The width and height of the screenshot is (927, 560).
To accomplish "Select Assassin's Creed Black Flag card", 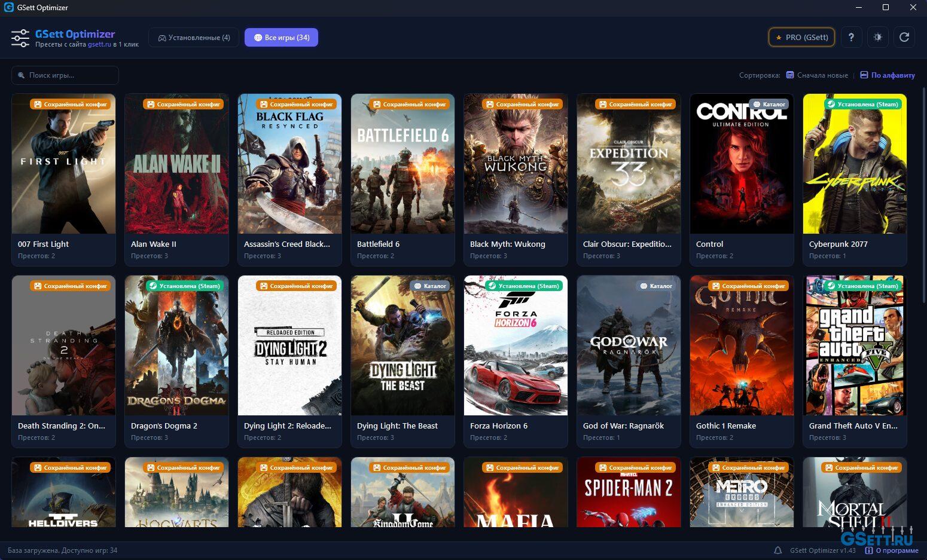I will point(289,179).
